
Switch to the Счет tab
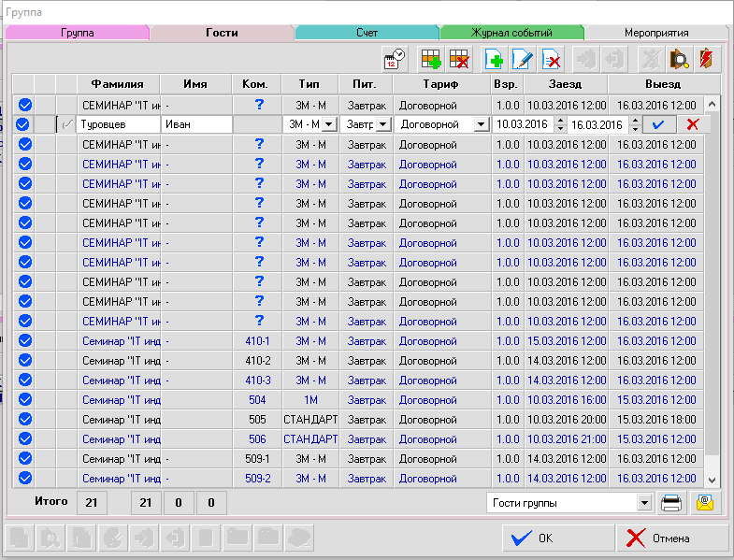click(367, 33)
